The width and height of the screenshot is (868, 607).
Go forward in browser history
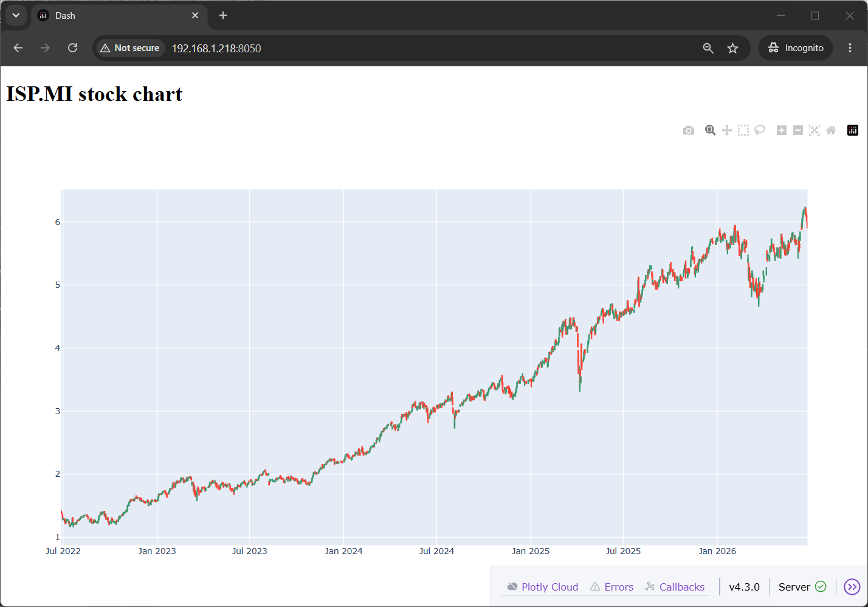click(45, 48)
